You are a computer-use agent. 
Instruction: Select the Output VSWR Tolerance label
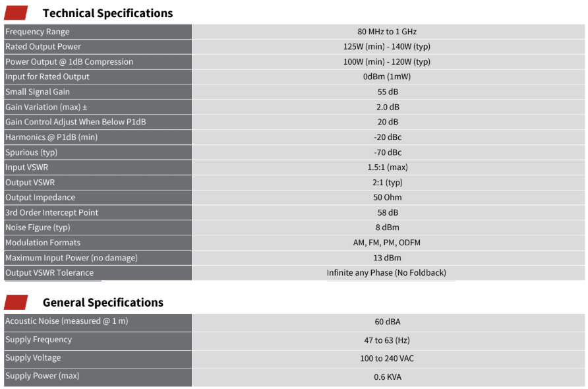coord(49,273)
